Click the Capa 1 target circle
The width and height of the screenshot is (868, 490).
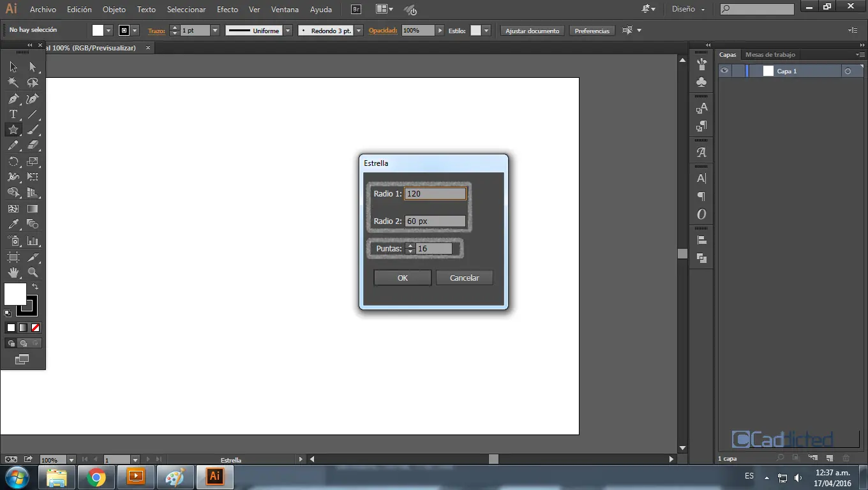(x=848, y=71)
